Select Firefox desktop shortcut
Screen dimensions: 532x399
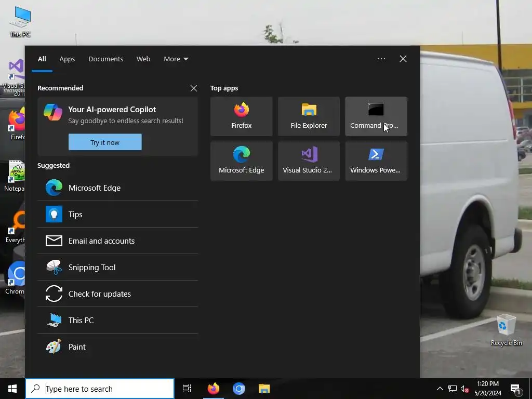point(16,124)
